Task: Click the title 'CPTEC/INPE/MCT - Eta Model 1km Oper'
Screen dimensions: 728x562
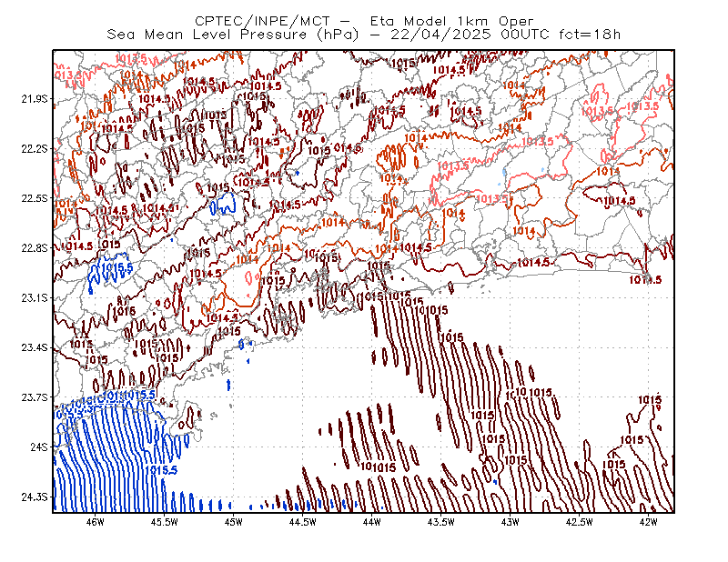Action: [364, 21]
